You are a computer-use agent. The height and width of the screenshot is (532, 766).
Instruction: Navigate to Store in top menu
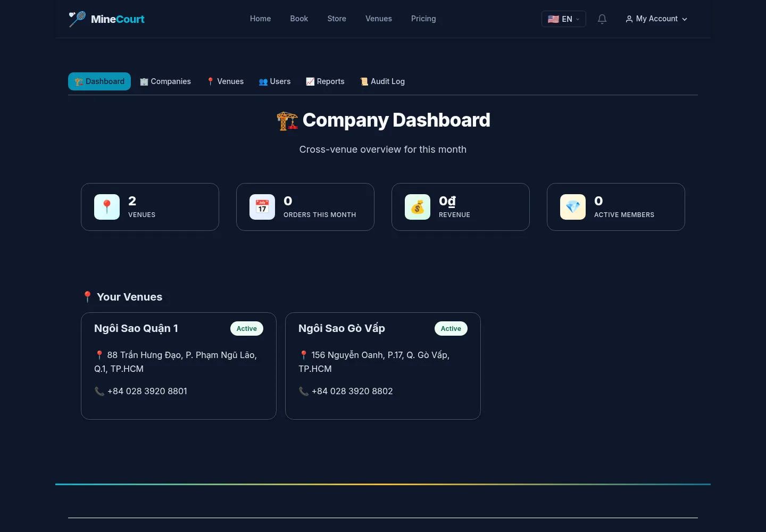point(337,19)
